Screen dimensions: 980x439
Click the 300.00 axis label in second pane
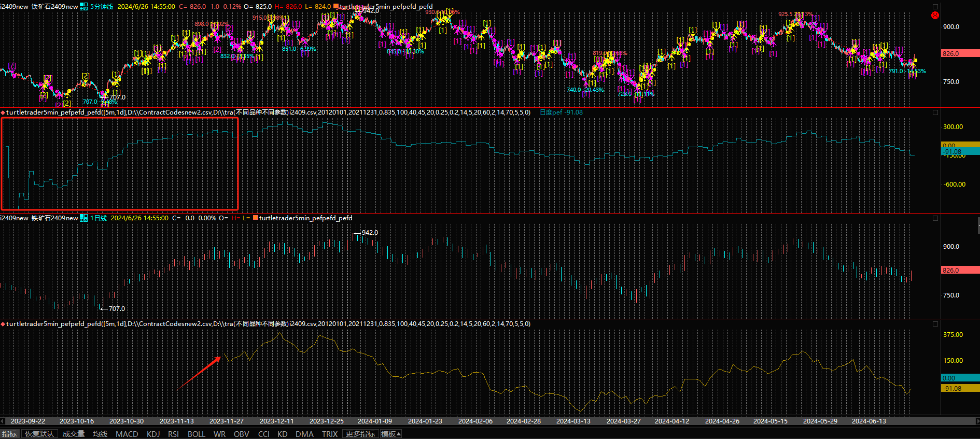[x=953, y=127]
